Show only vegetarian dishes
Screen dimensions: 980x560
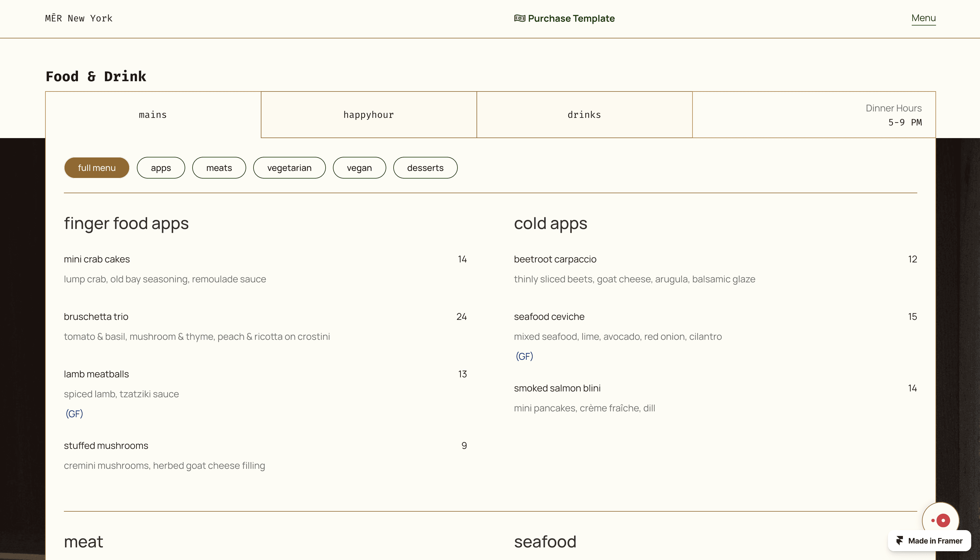289,168
